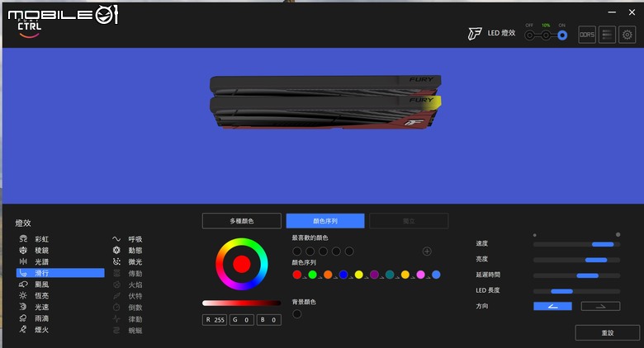Select the lower FURY memory module
The height and width of the screenshot is (348, 644).
click(x=325, y=113)
